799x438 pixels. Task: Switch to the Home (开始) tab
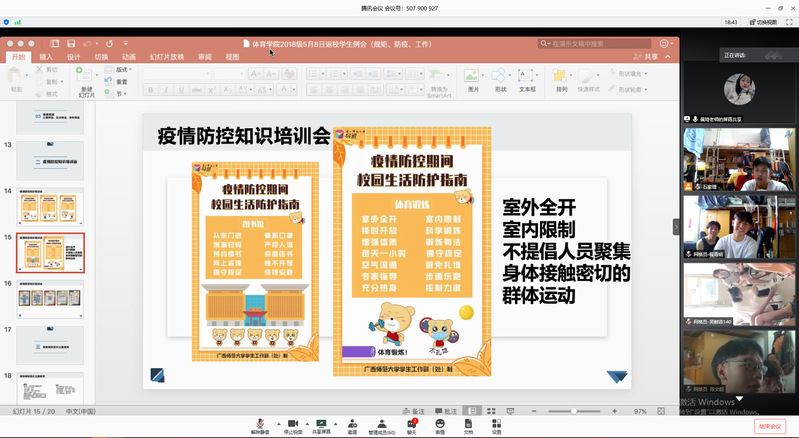pyautogui.click(x=18, y=57)
